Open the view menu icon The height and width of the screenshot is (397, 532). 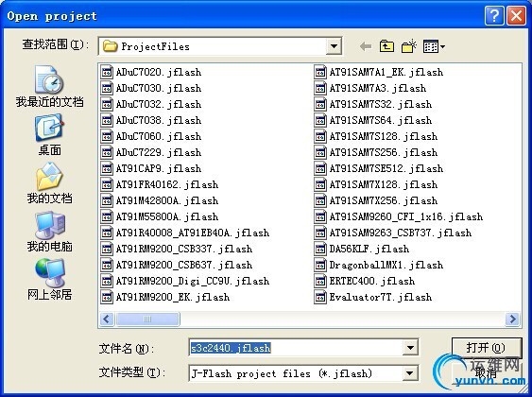click(x=434, y=46)
